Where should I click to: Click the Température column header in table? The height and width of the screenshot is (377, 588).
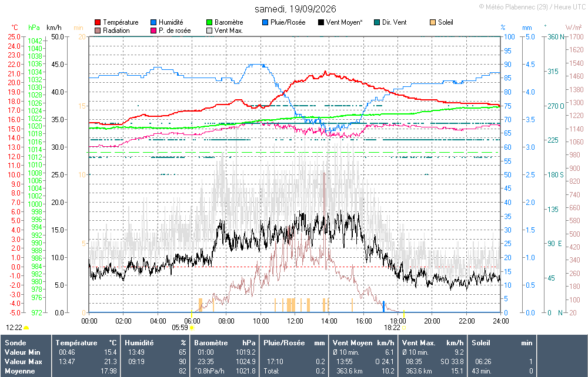[76, 343]
